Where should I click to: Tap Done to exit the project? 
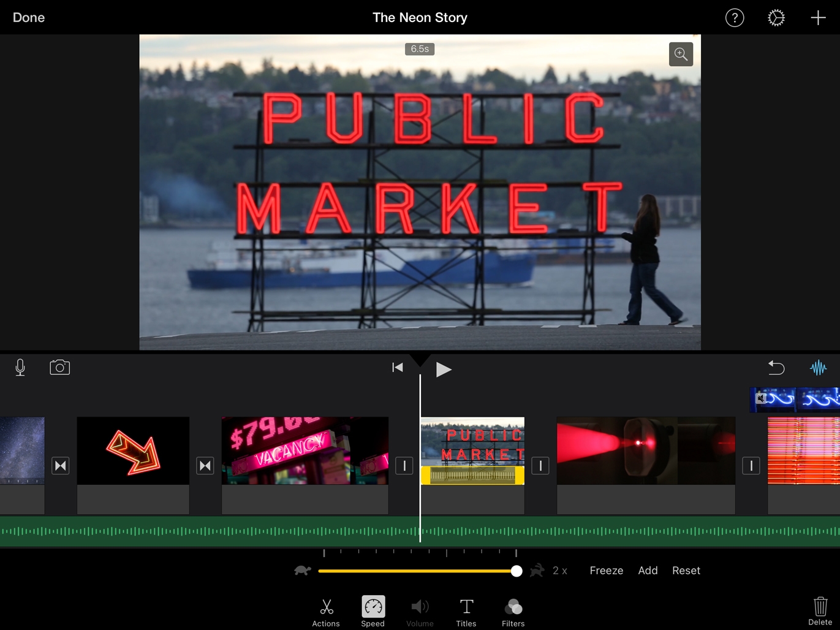tap(29, 18)
